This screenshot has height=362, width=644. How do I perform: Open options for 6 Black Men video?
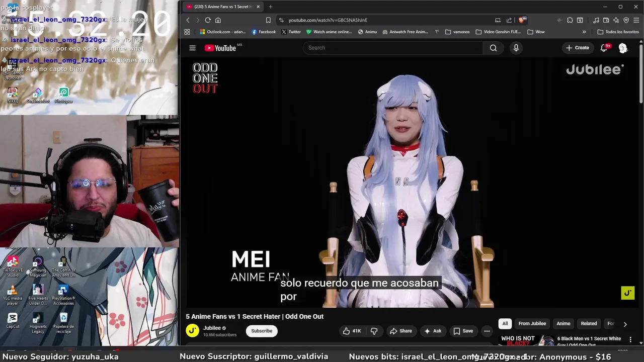coord(630,340)
